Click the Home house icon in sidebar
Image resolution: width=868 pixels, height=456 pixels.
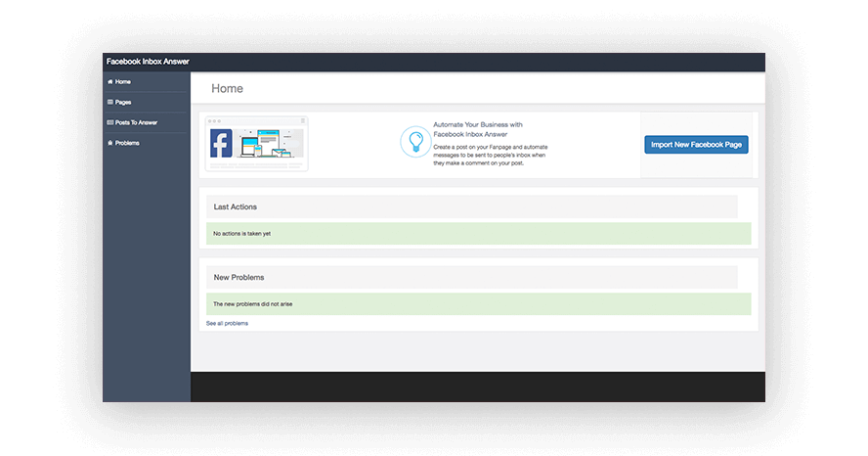coord(109,82)
